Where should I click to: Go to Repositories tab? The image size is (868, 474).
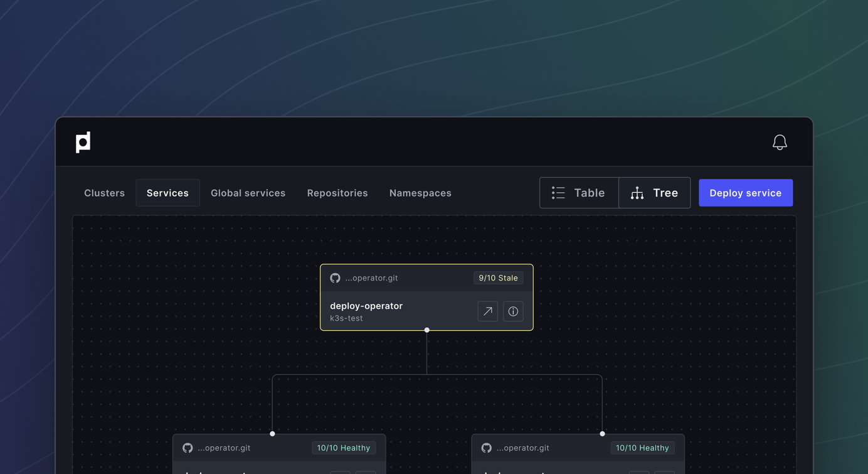[337, 193]
